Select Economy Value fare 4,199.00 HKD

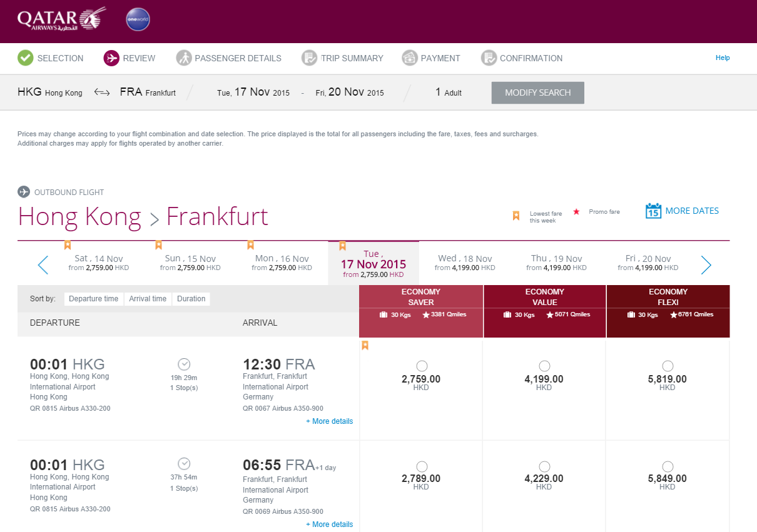(x=544, y=366)
